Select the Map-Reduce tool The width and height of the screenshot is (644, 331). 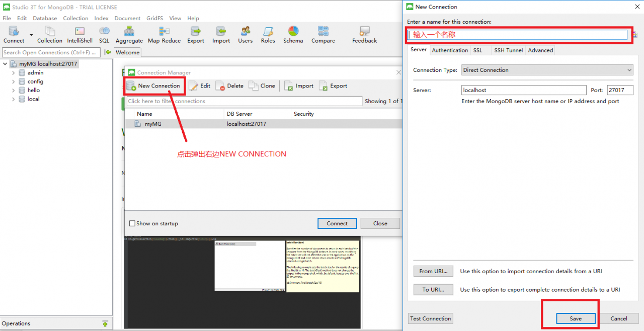click(x=164, y=34)
